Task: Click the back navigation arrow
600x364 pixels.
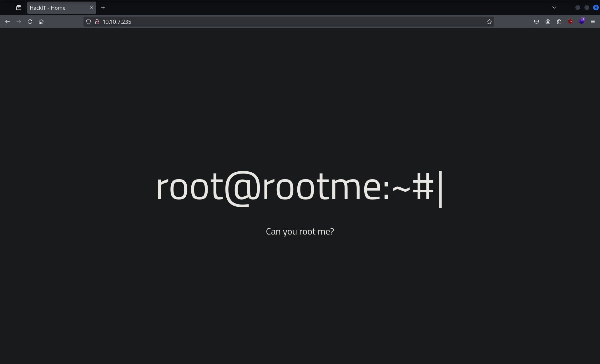Action: pos(8,22)
